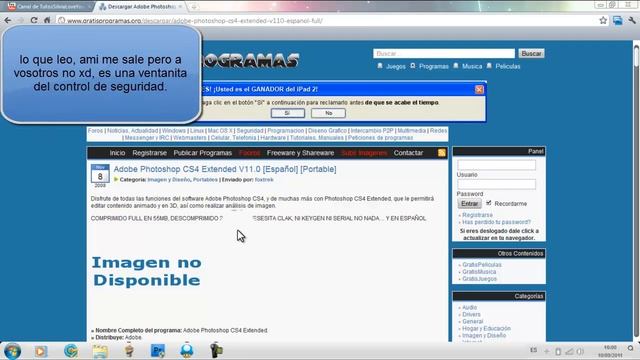
Task: Open the Adobe Photoshop CS4 Extended post title
Action: click(x=225, y=169)
